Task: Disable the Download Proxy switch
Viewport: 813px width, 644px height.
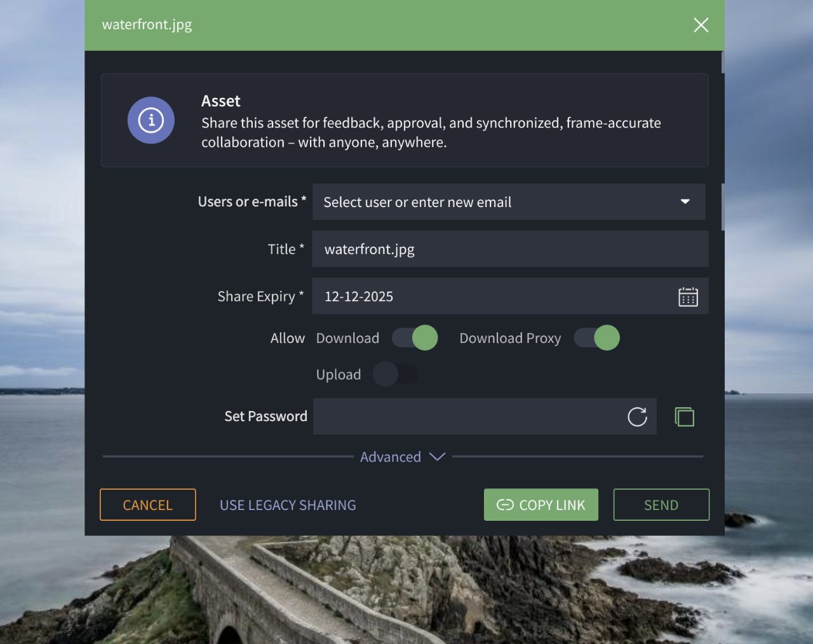Action: click(596, 338)
